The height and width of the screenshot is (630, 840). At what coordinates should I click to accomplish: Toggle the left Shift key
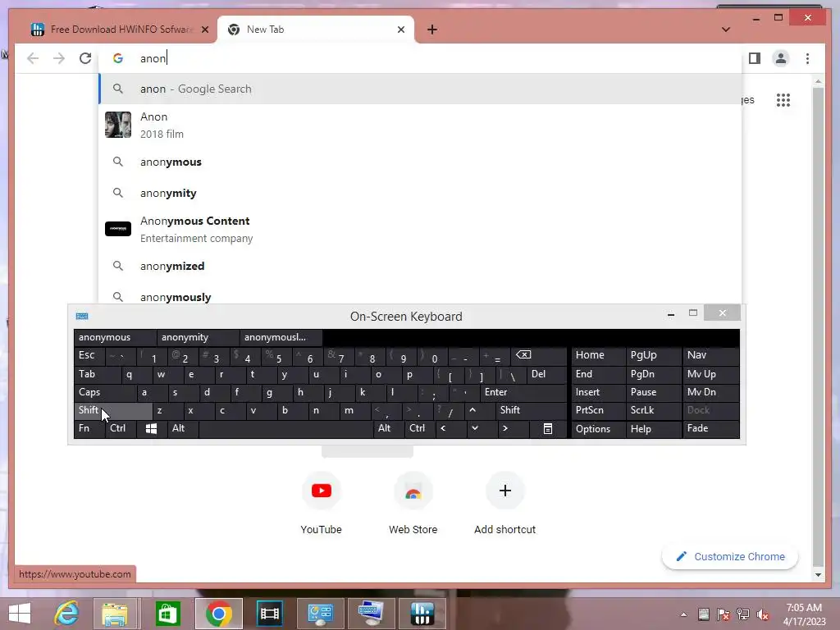click(x=112, y=410)
